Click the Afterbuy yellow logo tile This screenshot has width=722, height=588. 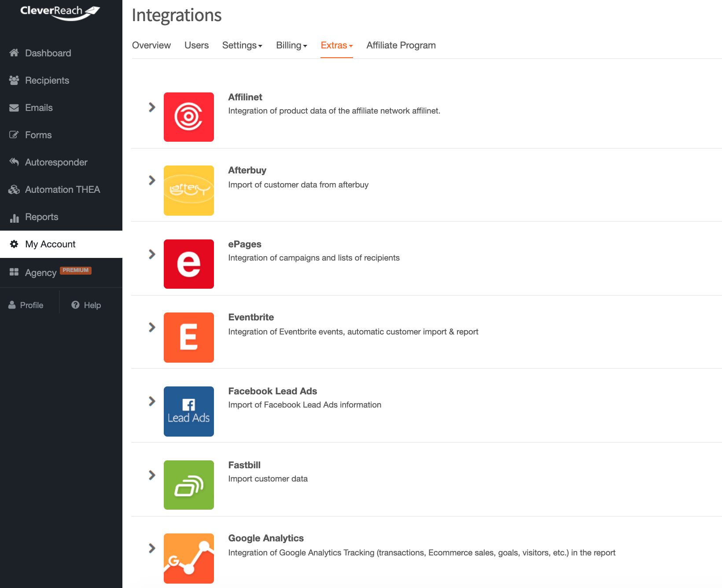189,191
